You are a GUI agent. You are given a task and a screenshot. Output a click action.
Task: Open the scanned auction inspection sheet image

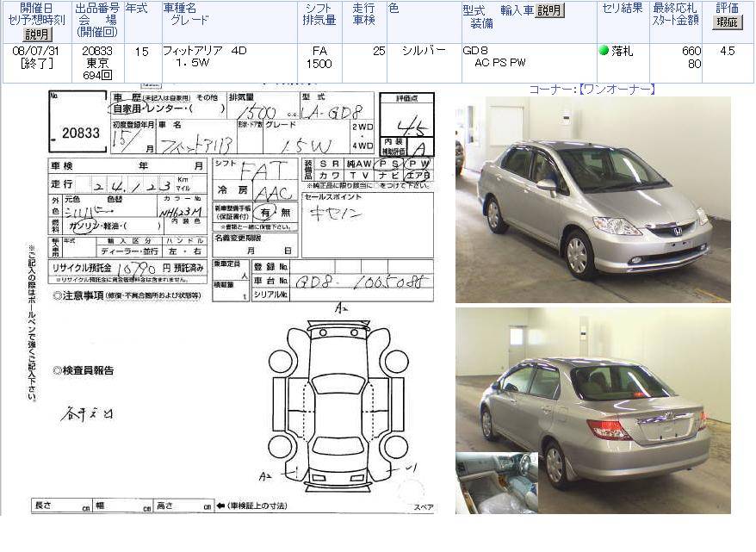pos(232,301)
